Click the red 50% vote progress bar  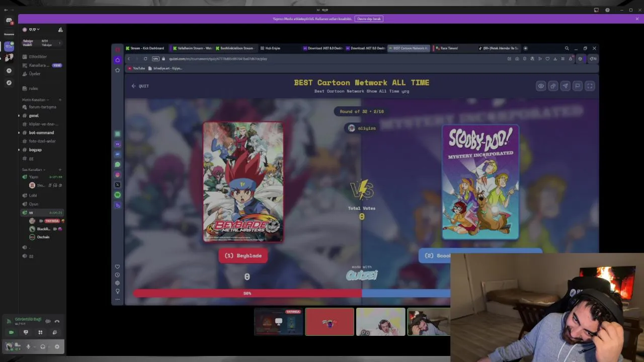247,293
